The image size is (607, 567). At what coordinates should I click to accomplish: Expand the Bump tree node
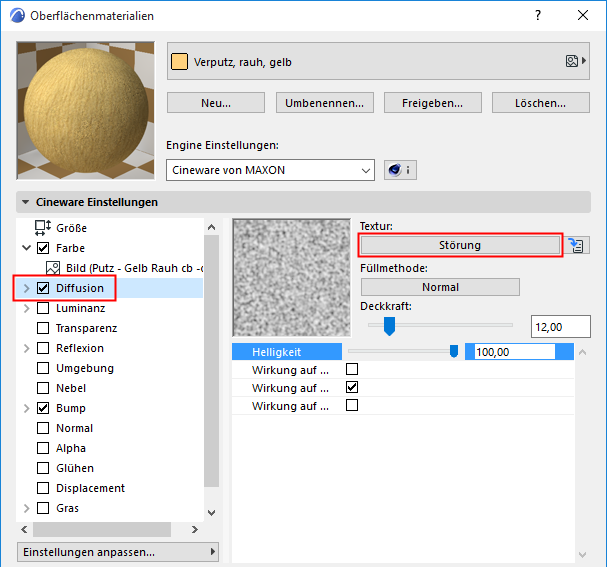click(26, 408)
